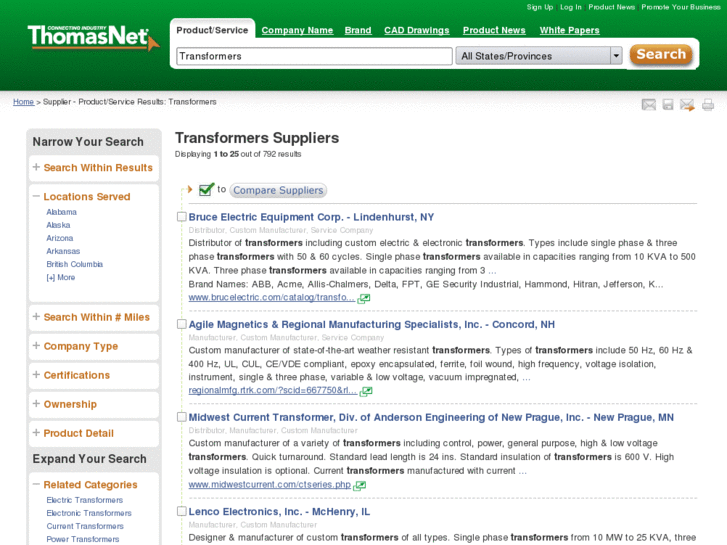
Task: Open the Midwest Current new-window icon
Action: click(x=360, y=485)
